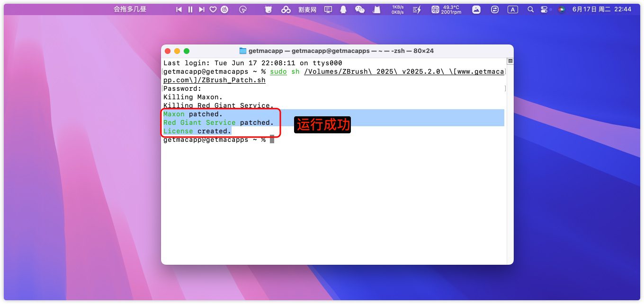Click the getmacapp folder proxy icon in title
The width and height of the screenshot is (644, 304).
click(x=243, y=51)
